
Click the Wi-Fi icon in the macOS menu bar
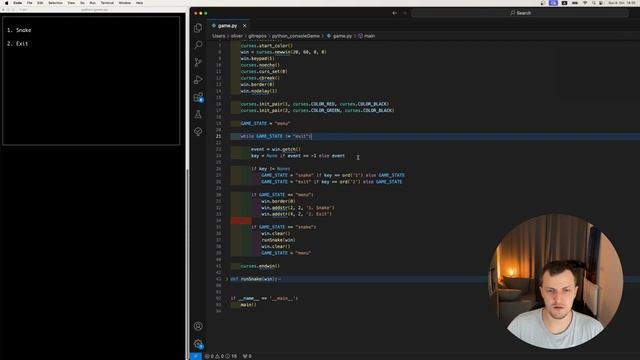point(585,3)
